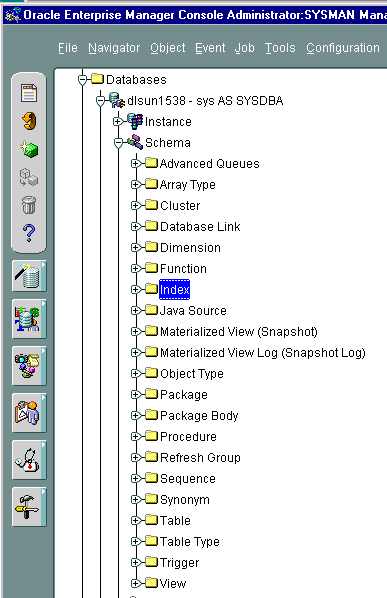Select the highlighted Index label
Screen dimensions: 387x598
(x=174, y=289)
